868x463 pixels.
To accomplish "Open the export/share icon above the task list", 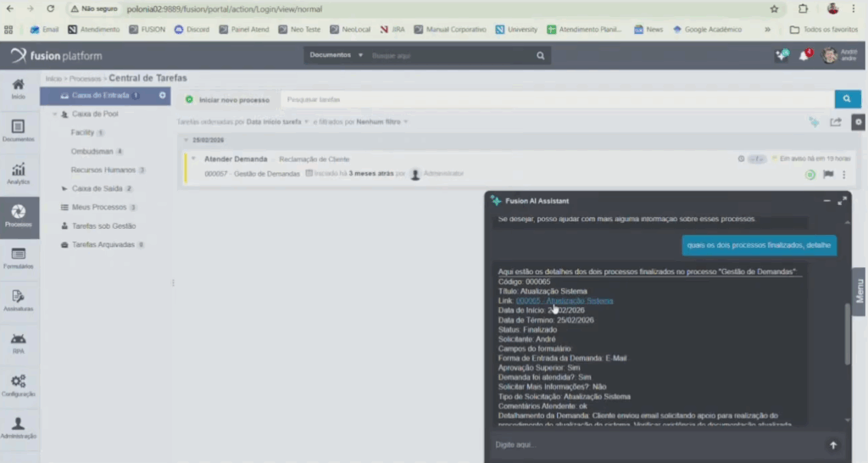I will click(836, 122).
